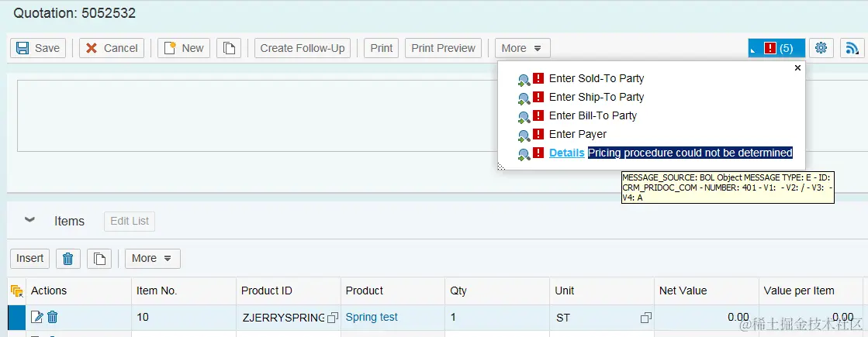Screen dimensions: 868x337
Task: Delete item 10 with trash icon
Action: click(x=52, y=317)
